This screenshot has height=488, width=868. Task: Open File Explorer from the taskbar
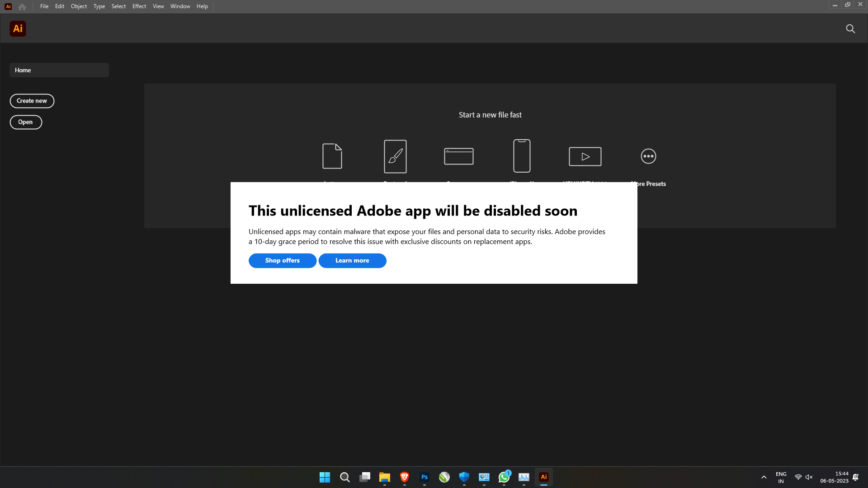385,477
